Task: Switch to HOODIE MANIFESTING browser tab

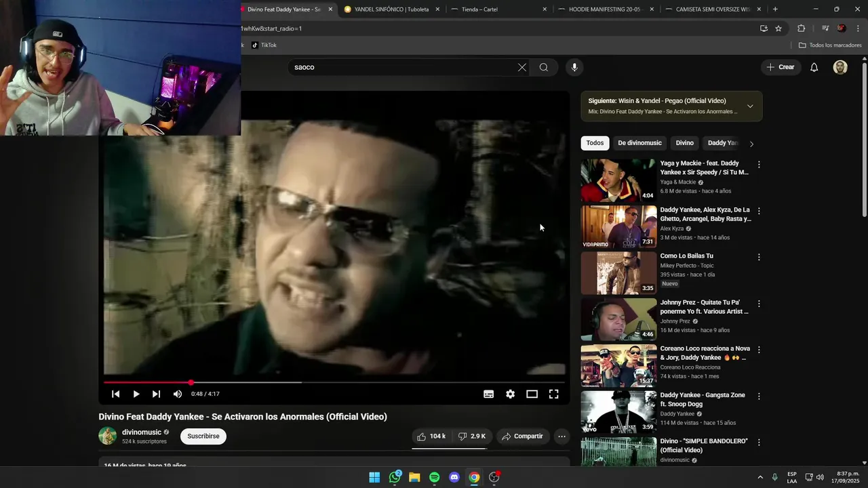Action: (606, 9)
